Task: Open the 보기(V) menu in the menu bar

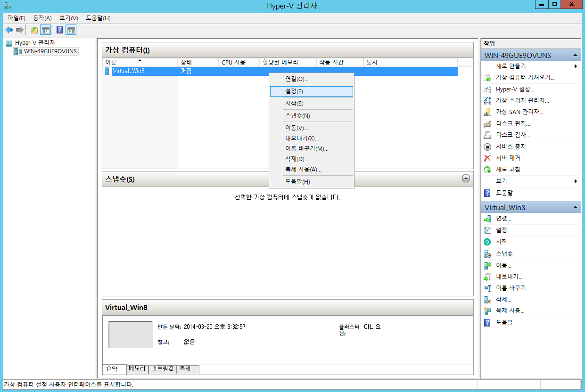Action: click(x=69, y=18)
